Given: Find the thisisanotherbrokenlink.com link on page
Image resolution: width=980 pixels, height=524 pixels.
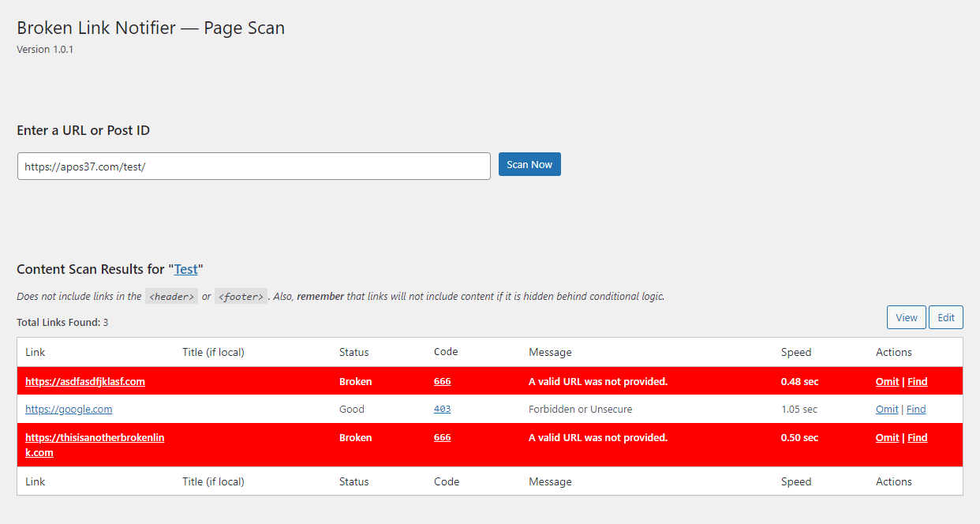Looking at the screenshot, I should coord(917,437).
